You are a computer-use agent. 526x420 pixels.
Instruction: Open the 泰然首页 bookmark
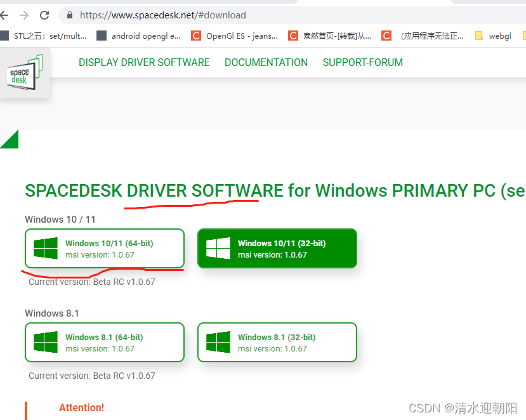click(x=330, y=36)
